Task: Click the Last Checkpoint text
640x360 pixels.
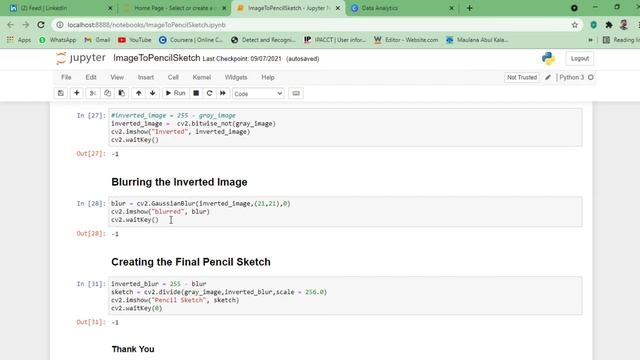Action: (242, 59)
